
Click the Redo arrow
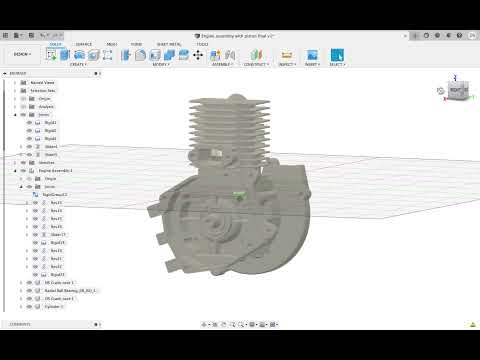(56, 35)
